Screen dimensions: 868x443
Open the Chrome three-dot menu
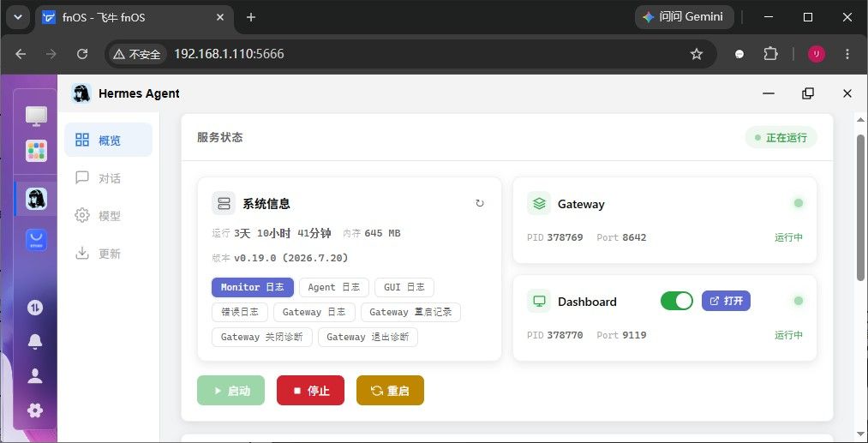847,54
